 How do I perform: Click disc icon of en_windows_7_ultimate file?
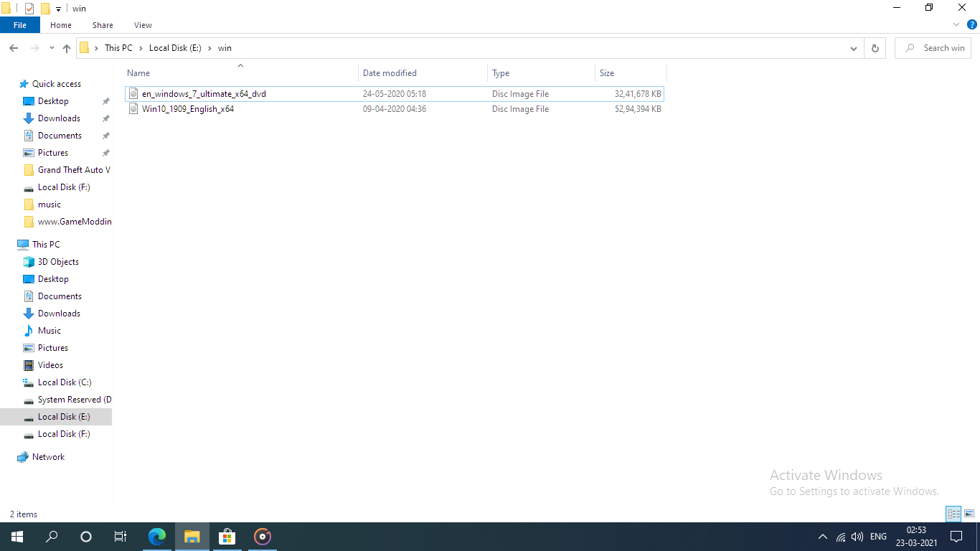pos(133,94)
